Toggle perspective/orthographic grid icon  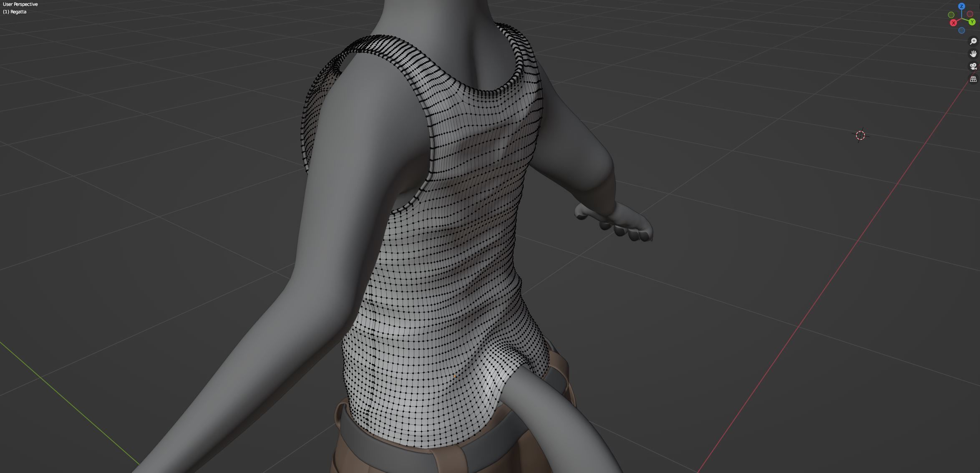click(973, 79)
